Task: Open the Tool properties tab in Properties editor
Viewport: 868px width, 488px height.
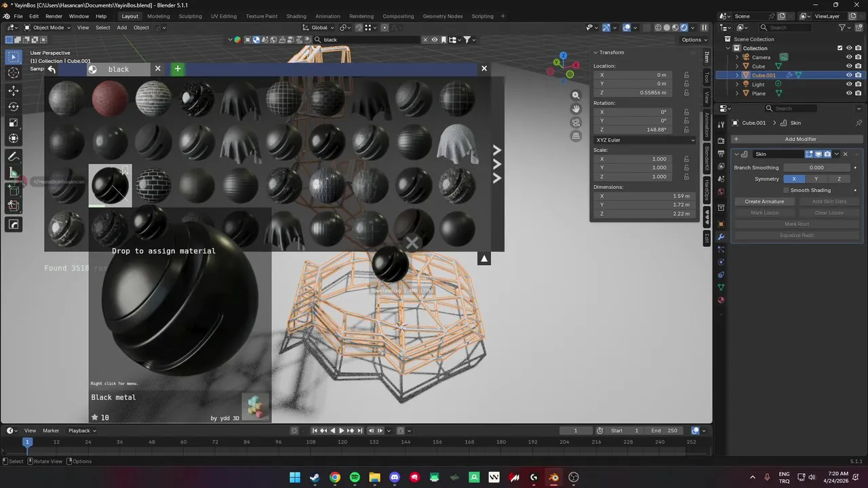Action: click(x=721, y=124)
